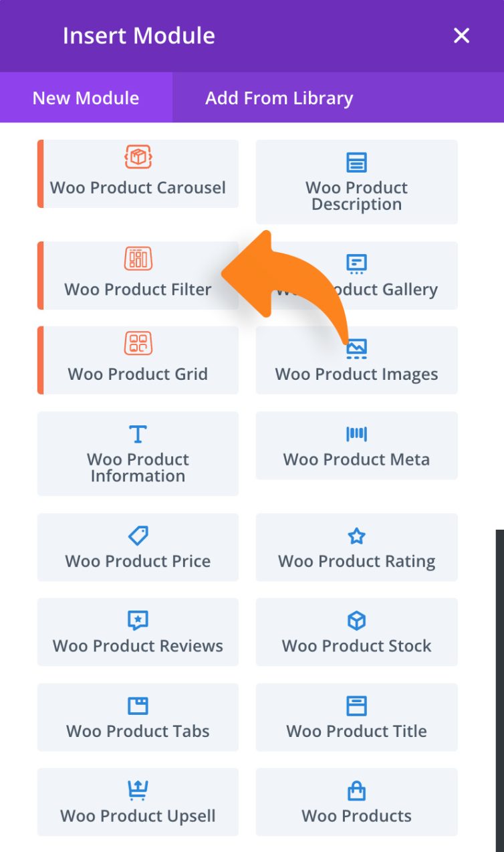Click the Woo Product Rating star icon

click(x=356, y=535)
